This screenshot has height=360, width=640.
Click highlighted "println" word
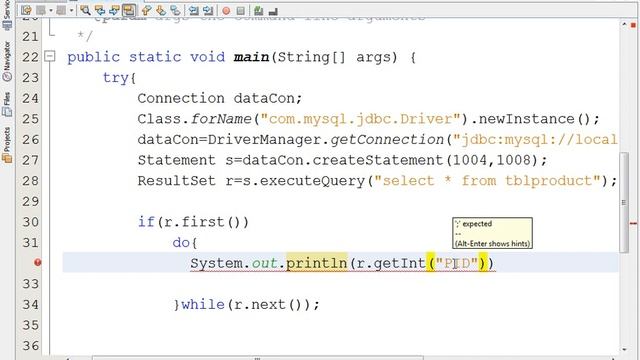click(x=317, y=263)
